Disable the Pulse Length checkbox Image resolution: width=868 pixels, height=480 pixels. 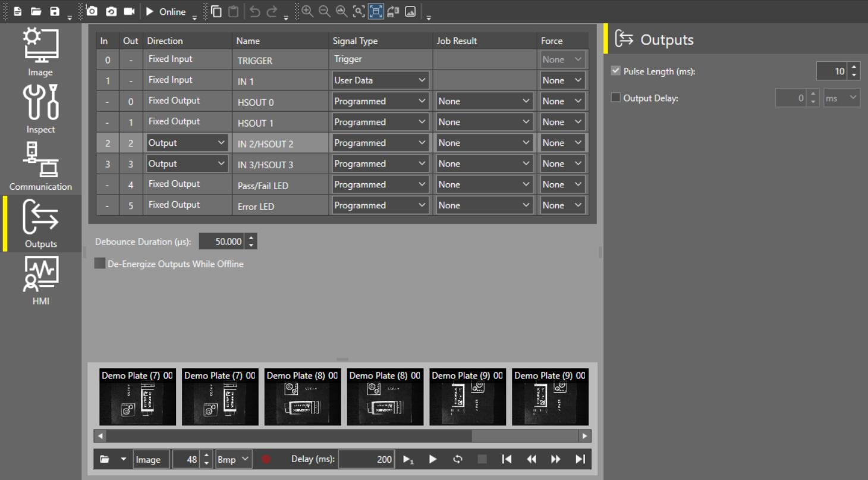click(x=617, y=70)
